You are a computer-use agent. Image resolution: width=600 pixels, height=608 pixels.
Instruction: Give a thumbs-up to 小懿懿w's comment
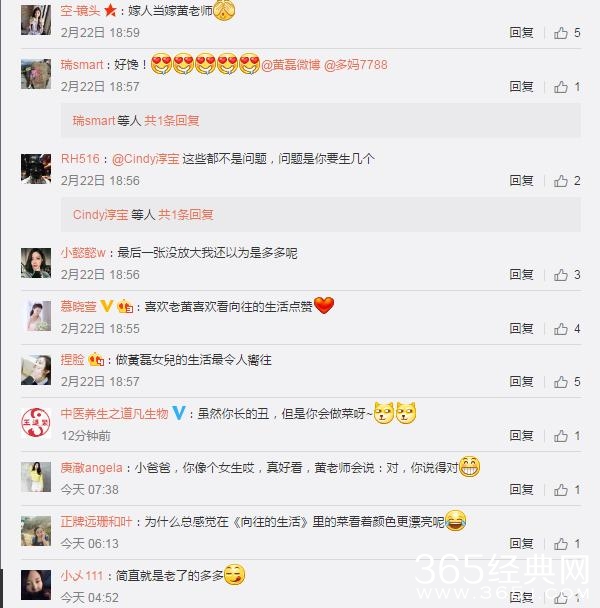click(561, 275)
